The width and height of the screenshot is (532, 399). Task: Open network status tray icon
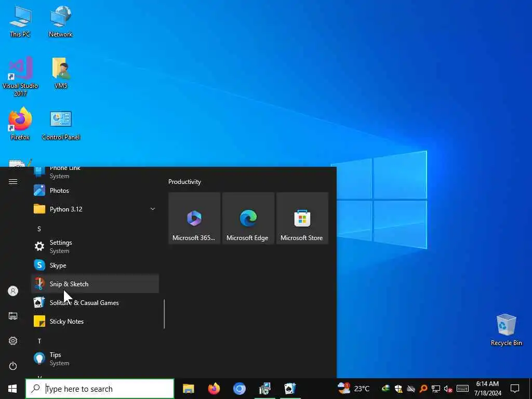coord(436,389)
